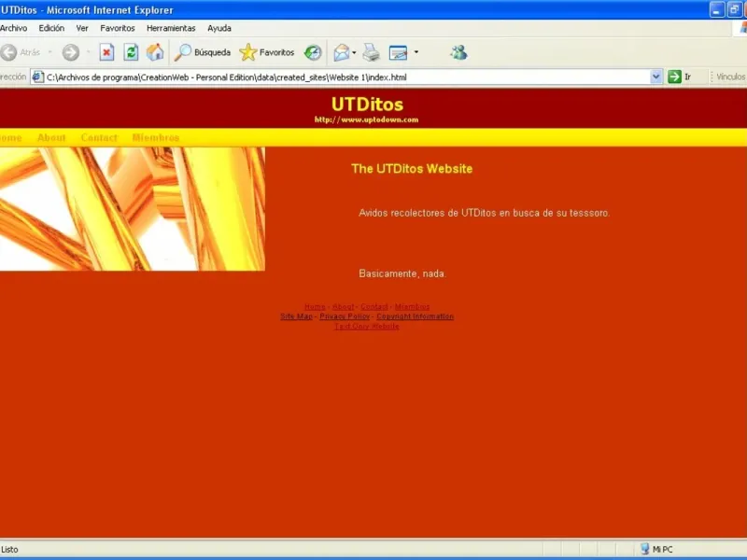Open the Text Only Website link

(x=367, y=326)
